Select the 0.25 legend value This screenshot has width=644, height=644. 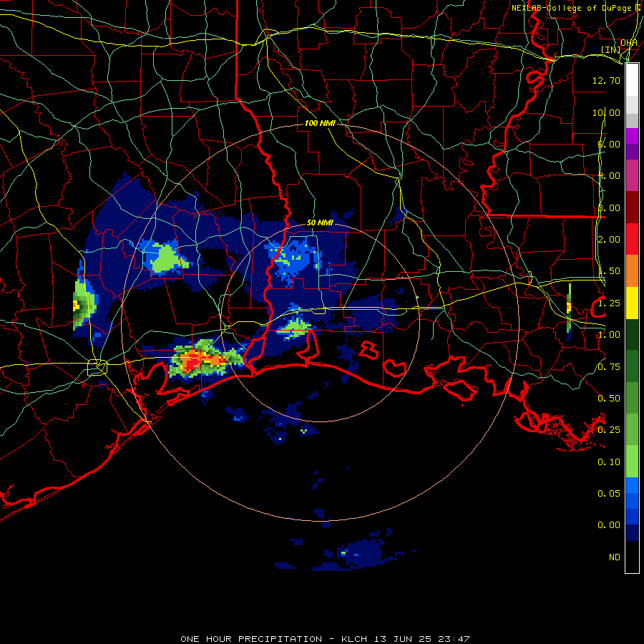pos(609,430)
